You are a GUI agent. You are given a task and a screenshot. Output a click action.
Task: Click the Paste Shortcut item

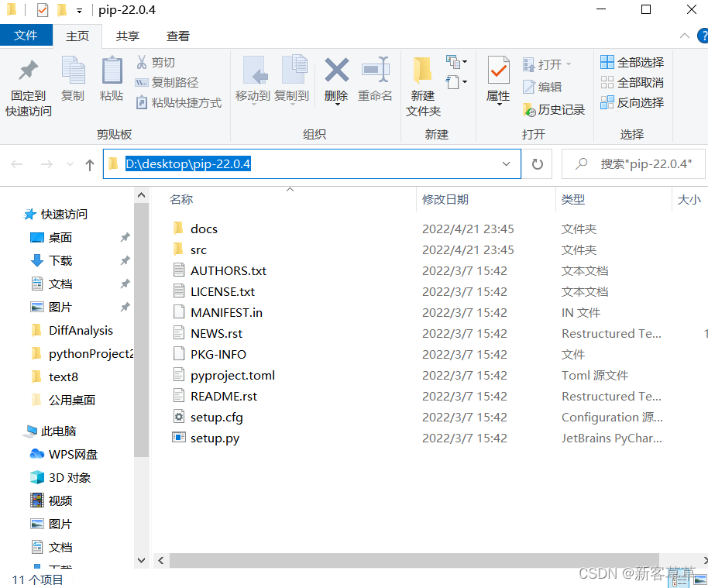[179, 103]
